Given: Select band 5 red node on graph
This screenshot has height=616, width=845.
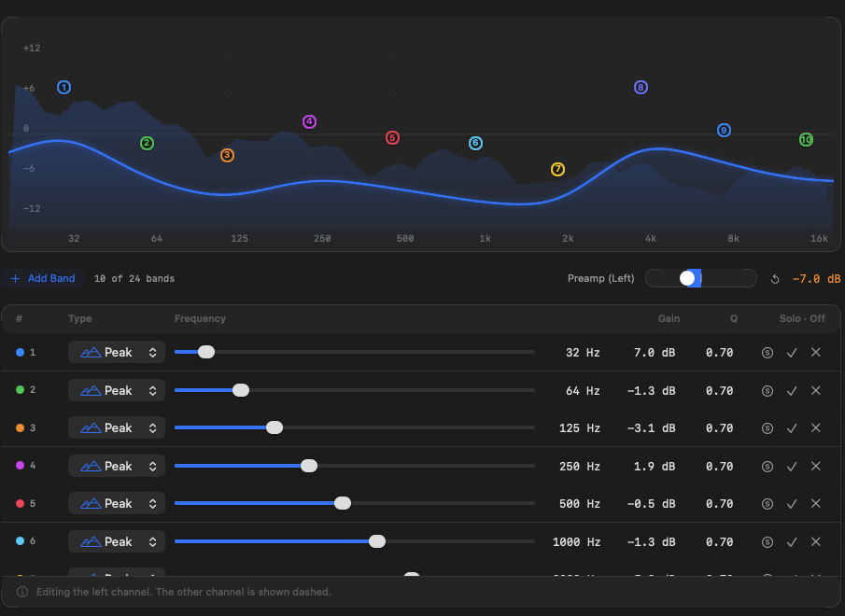Looking at the screenshot, I should (392, 138).
